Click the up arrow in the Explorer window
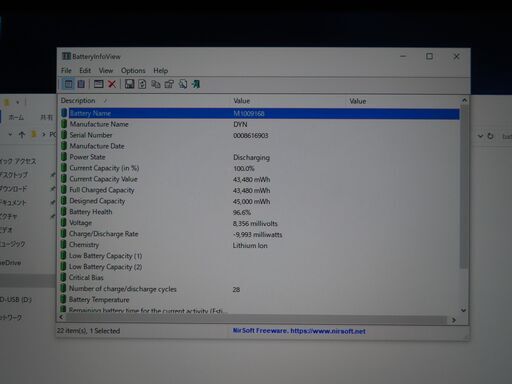 (22, 135)
